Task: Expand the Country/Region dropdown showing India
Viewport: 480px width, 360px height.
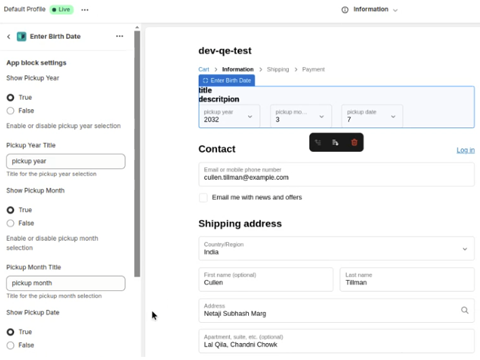Action: pyautogui.click(x=336, y=248)
